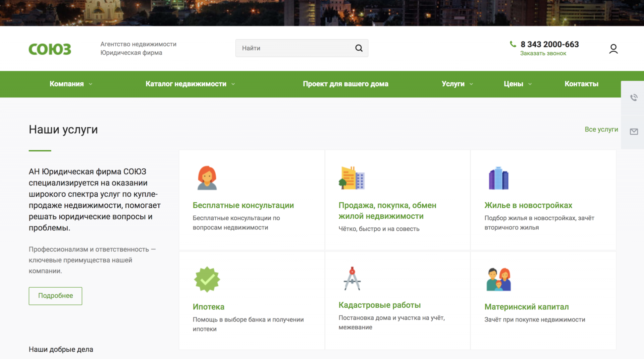
Task: Expand the Услуги dropdown menu
Action: pos(457,84)
